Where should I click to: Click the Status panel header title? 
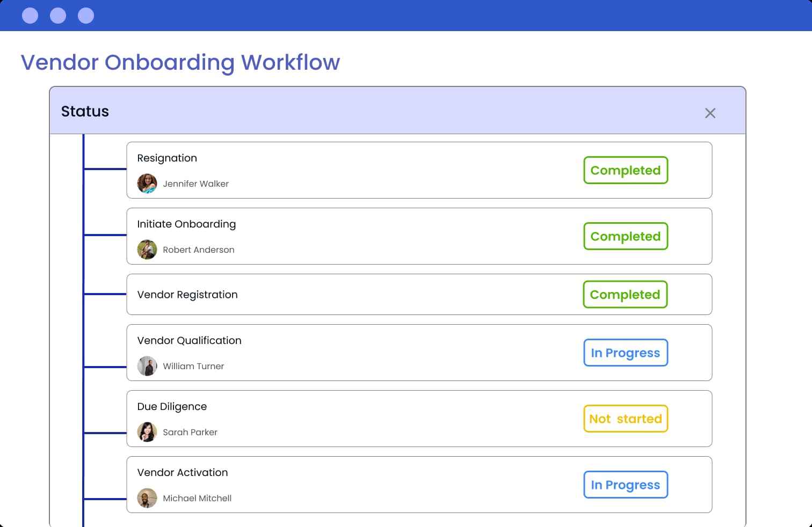(85, 111)
